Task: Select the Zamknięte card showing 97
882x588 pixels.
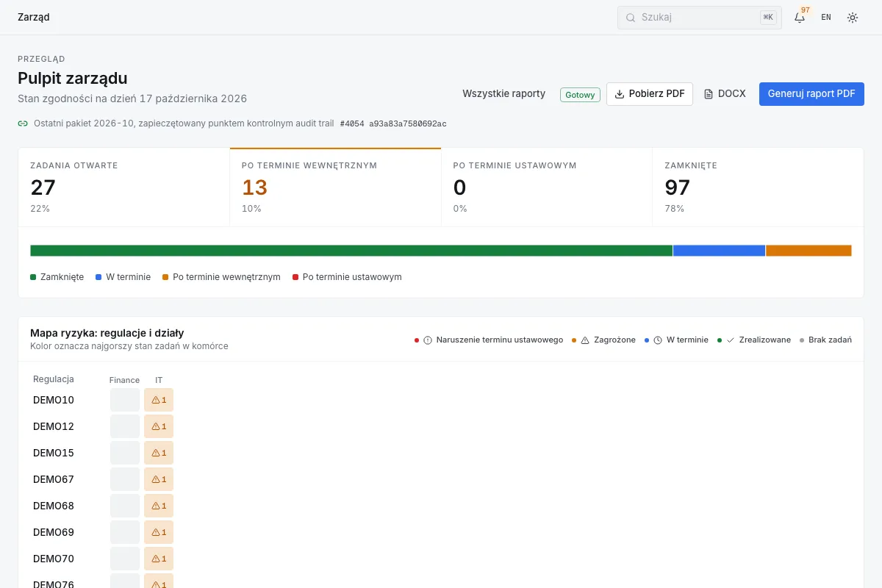Action: 758,187
